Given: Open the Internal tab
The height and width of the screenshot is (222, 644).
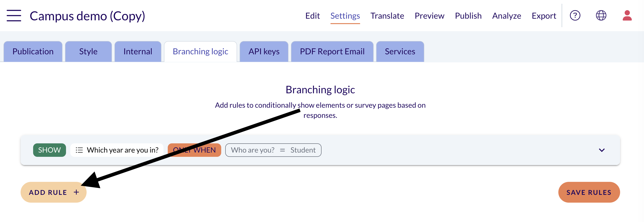Looking at the screenshot, I should (138, 51).
